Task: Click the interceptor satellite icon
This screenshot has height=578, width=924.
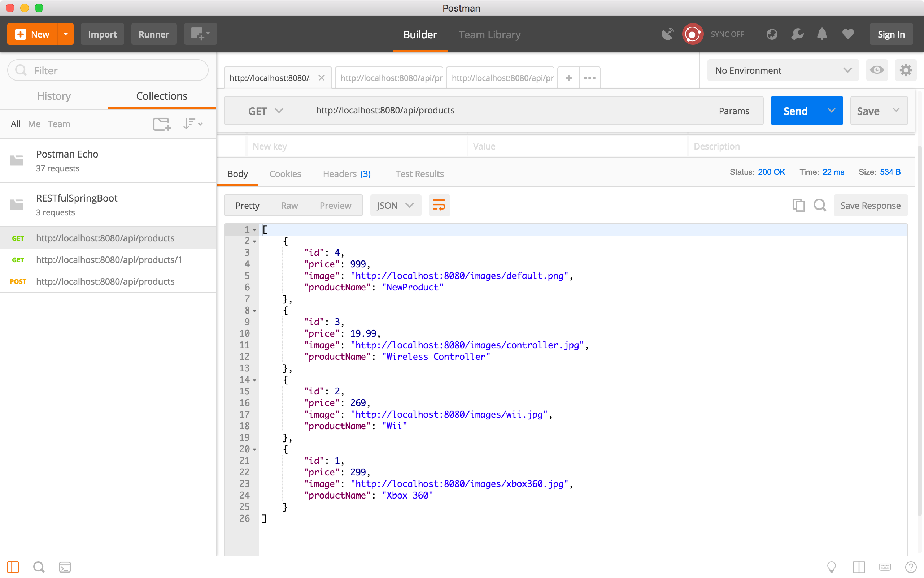Action: point(667,34)
